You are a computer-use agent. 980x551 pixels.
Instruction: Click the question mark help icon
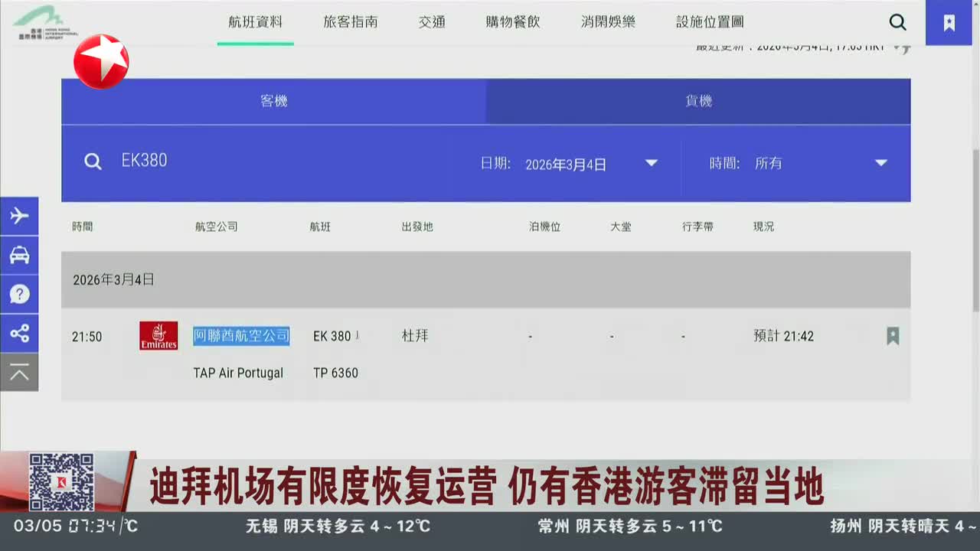19,294
